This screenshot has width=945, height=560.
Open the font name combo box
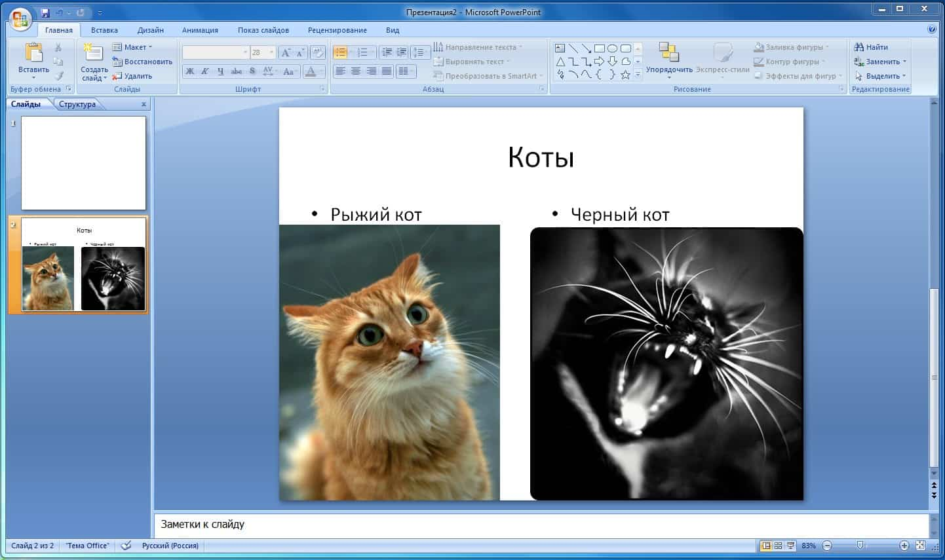click(x=216, y=52)
